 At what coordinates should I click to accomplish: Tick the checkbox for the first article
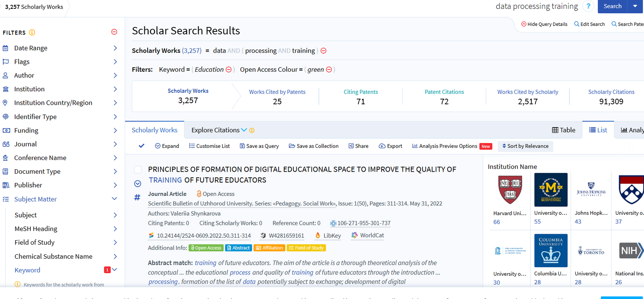click(138, 170)
